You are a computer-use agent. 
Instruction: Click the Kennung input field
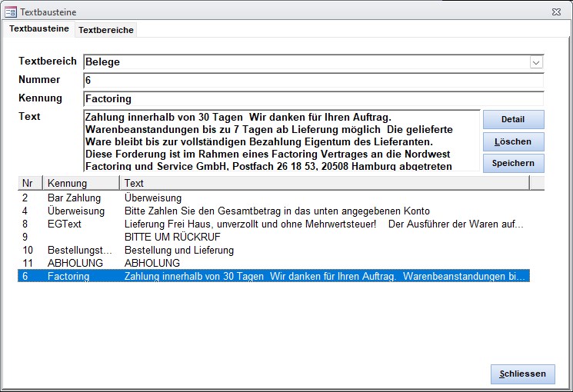tap(312, 98)
